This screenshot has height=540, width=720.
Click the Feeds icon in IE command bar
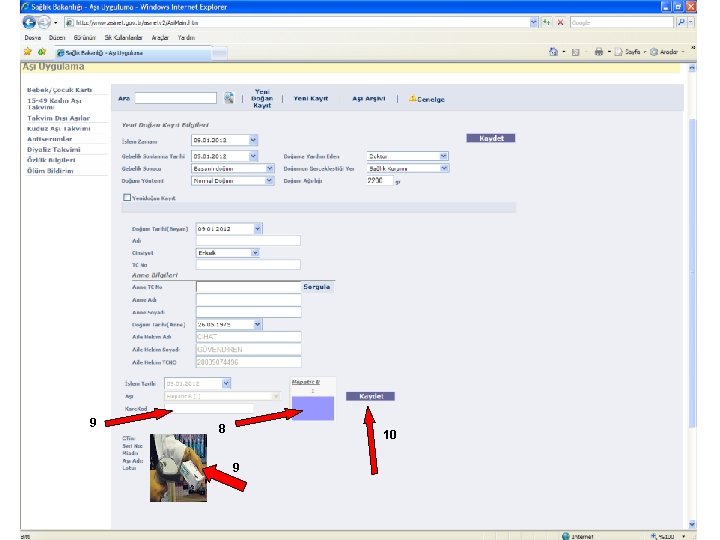[575, 52]
